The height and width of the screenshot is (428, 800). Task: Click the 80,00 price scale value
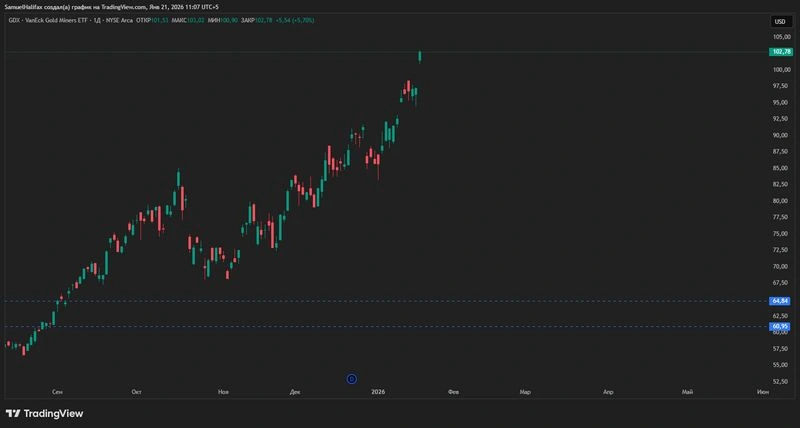pos(782,200)
